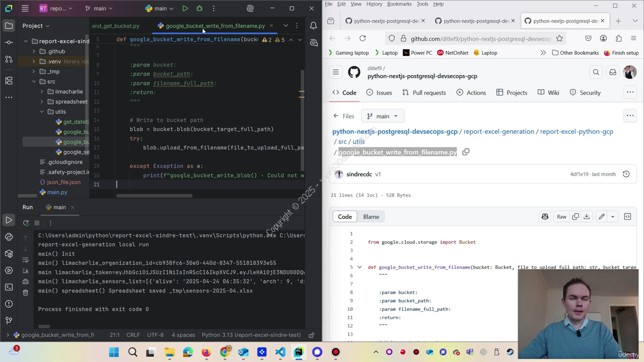Open the AI Assistant swirl icon
The height and width of the screenshot is (362, 644).
pyautogui.click(x=250, y=9)
